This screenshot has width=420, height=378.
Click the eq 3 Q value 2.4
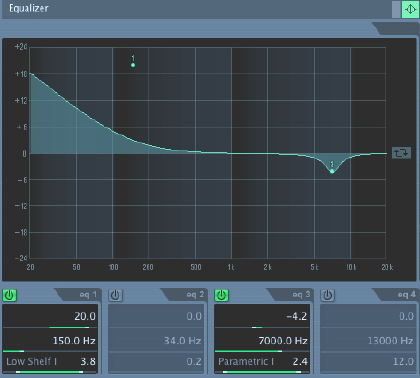click(x=300, y=361)
